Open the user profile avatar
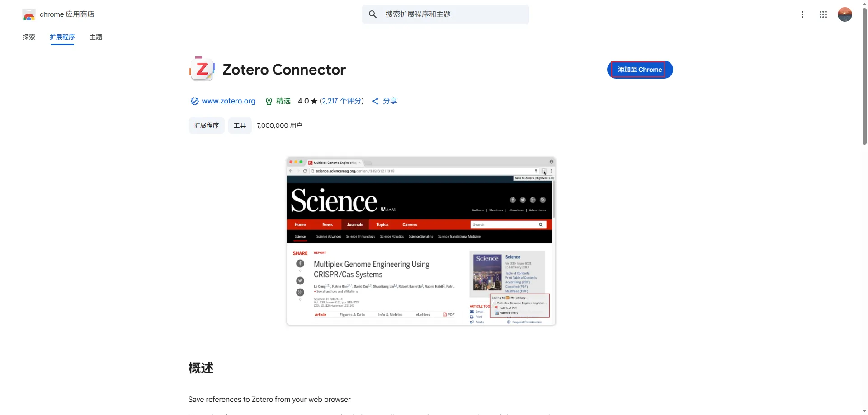868x415 pixels. point(844,14)
